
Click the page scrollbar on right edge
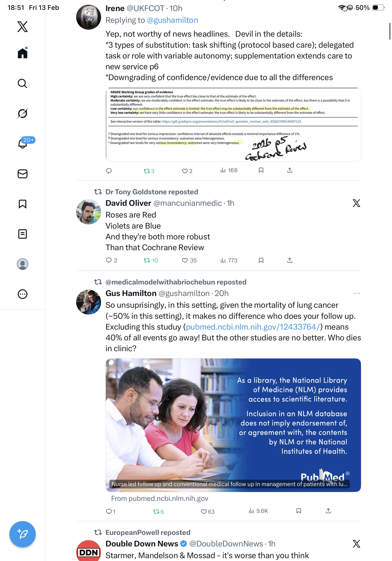click(390, 31)
